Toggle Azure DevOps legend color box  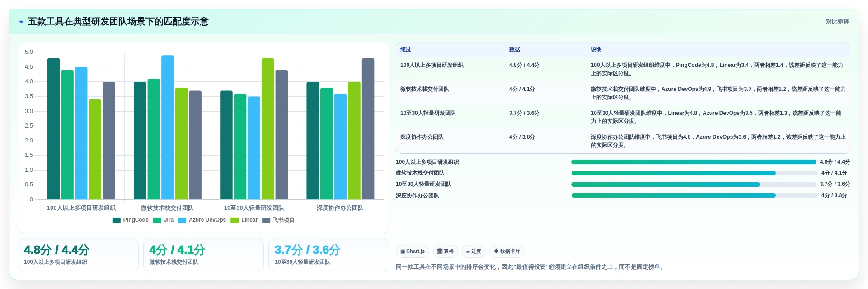click(x=182, y=220)
